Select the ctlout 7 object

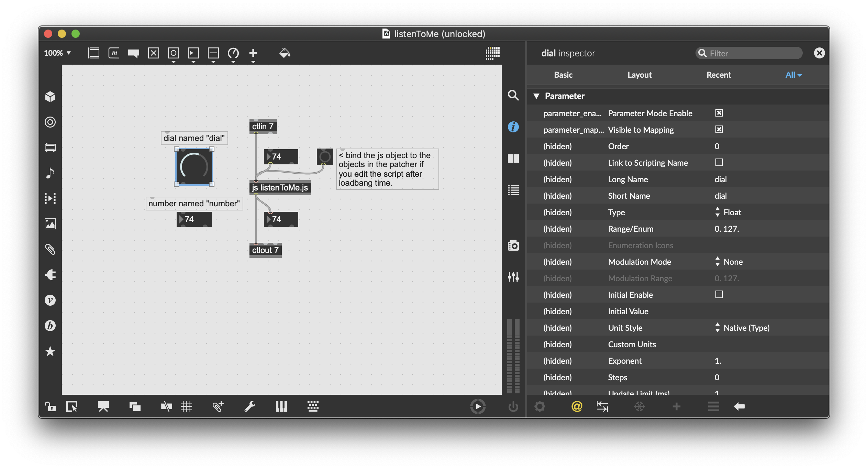pos(265,250)
